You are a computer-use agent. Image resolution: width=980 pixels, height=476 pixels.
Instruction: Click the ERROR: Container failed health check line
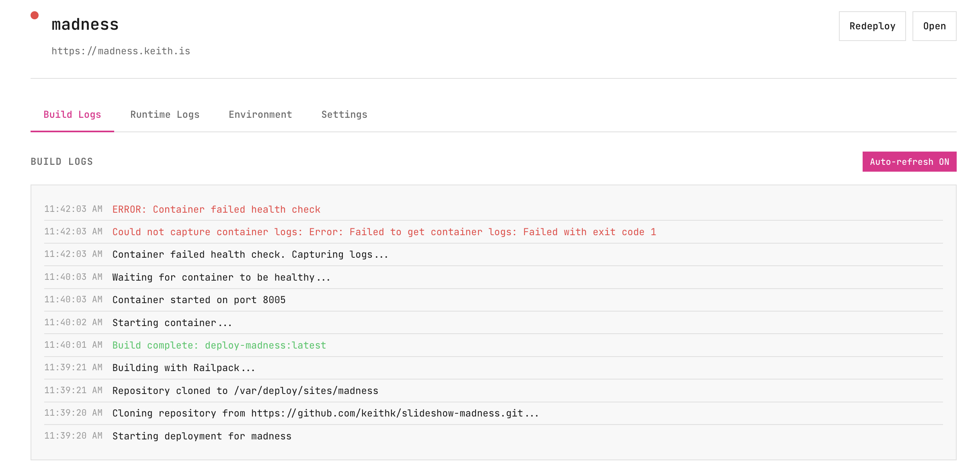click(216, 209)
